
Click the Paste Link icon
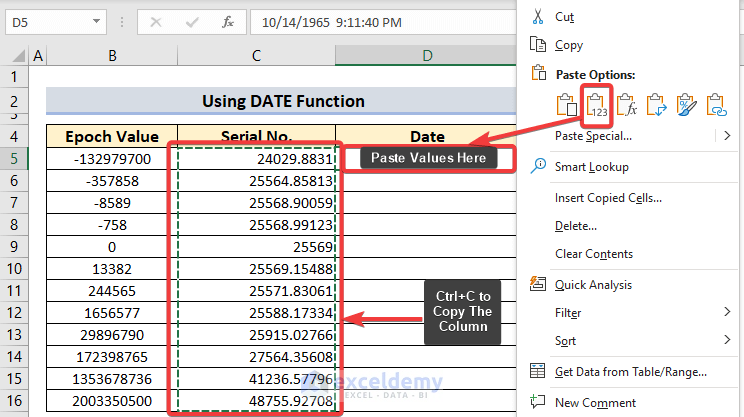click(x=716, y=105)
